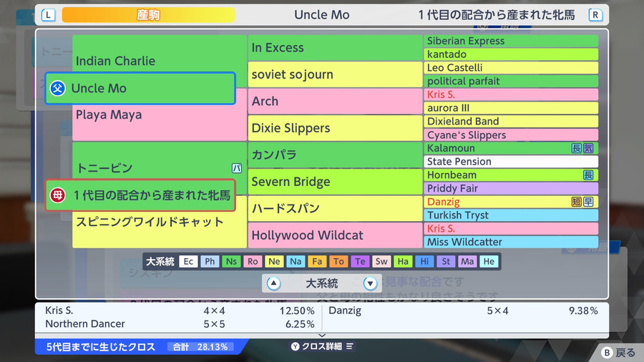The image size is (644, 362).
Task: Click the Ma lineage color swatch
Action: (x=467, y=261)
